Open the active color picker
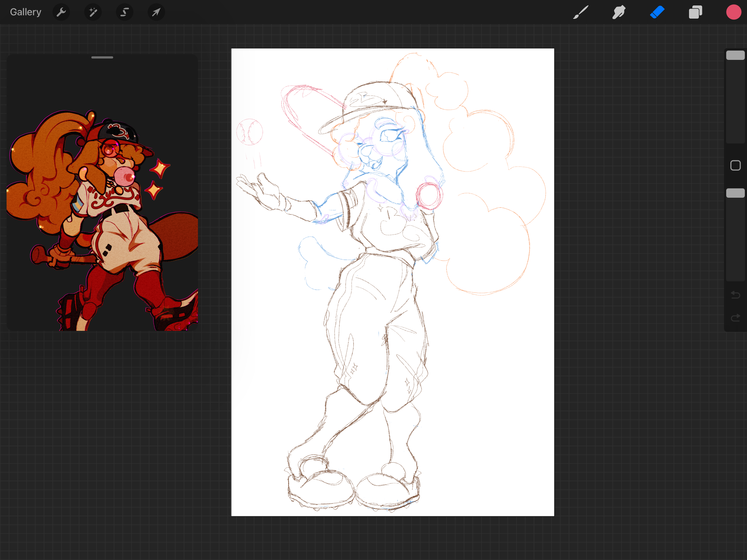Image resolution: width=747 pixels, height=560 pixels. [x=734, y=12]
